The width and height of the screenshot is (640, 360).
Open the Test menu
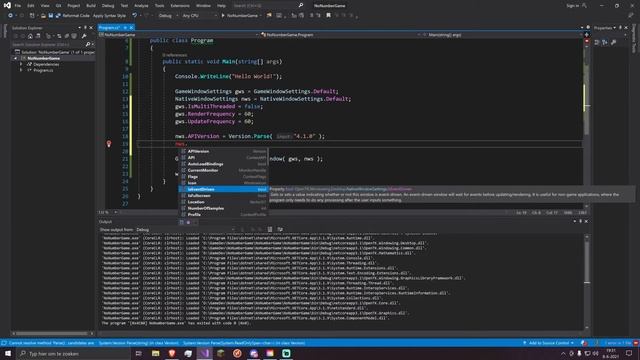coord(124,6)
